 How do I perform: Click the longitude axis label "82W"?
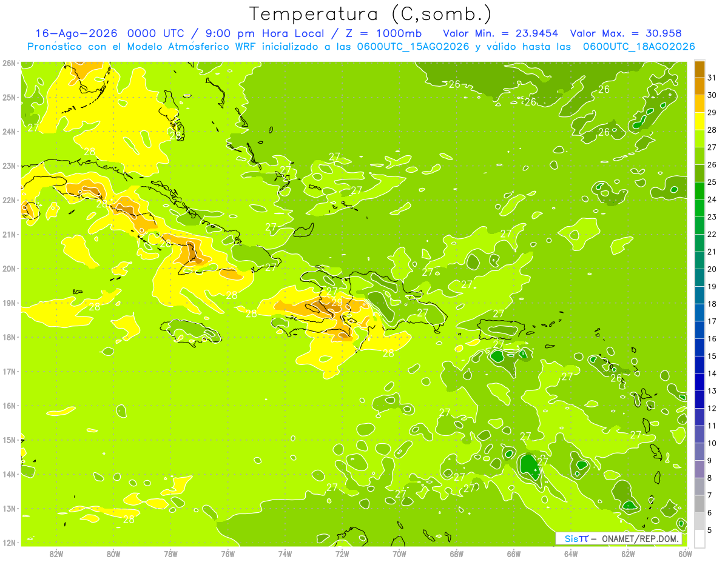tap(56, 554)
